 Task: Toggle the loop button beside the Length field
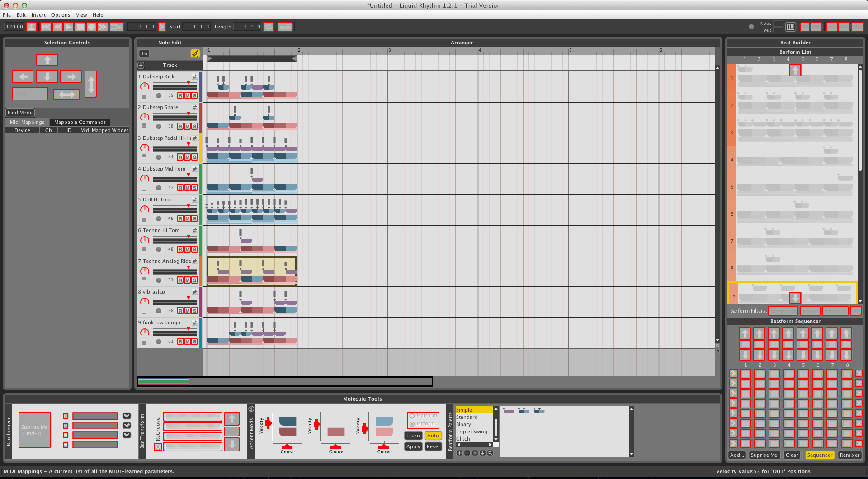(x=269, y=27)
